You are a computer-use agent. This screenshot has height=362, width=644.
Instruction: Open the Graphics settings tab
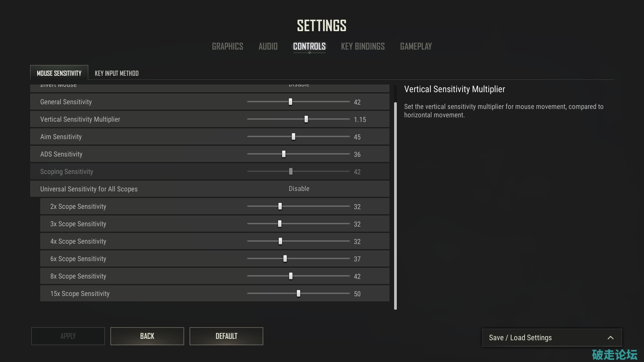coord(227,46)
